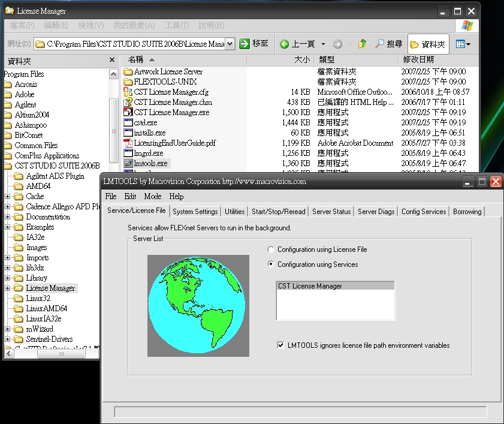
Task: Click the folder tree scroll-left arrow
Action: tap(8, 354)
